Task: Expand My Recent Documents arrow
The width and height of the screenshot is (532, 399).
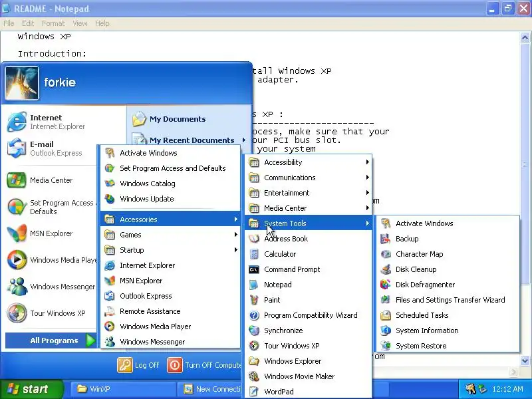Action: (x=243, y=140)
